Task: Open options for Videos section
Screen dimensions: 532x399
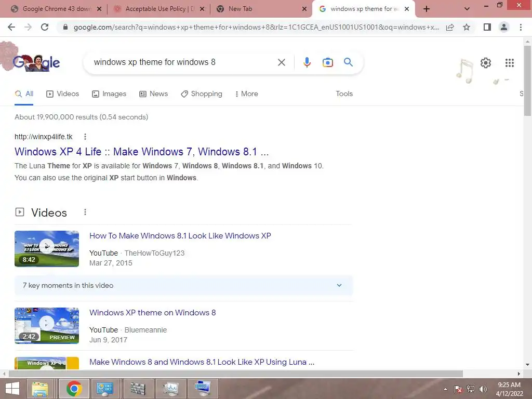Action: [x=85, y=212]
